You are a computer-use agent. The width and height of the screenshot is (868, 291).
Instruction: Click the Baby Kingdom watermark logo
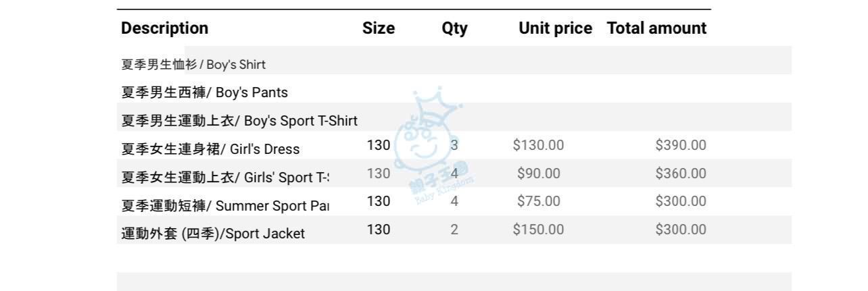coord(431,145)
